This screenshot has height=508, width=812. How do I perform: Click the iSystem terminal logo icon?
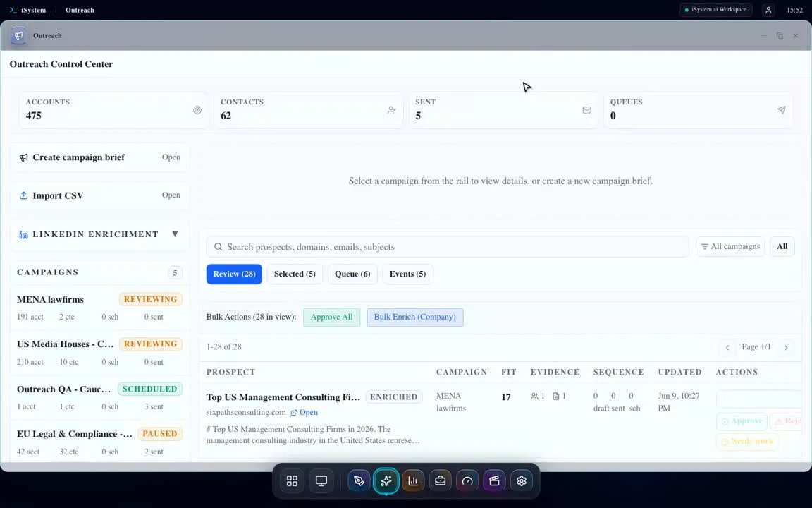click(13, 10)
